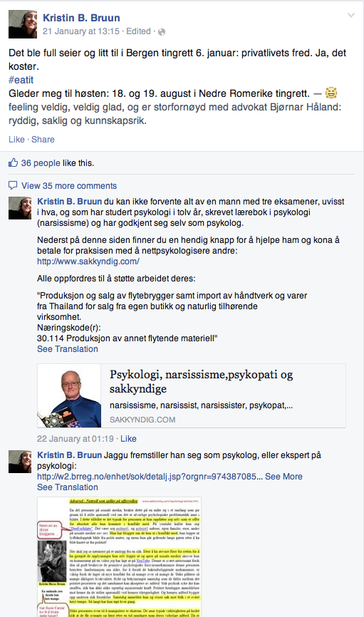Click the comment bubble icon
The width and height of the screenshot is (364, 617).
tap(13, 185)
